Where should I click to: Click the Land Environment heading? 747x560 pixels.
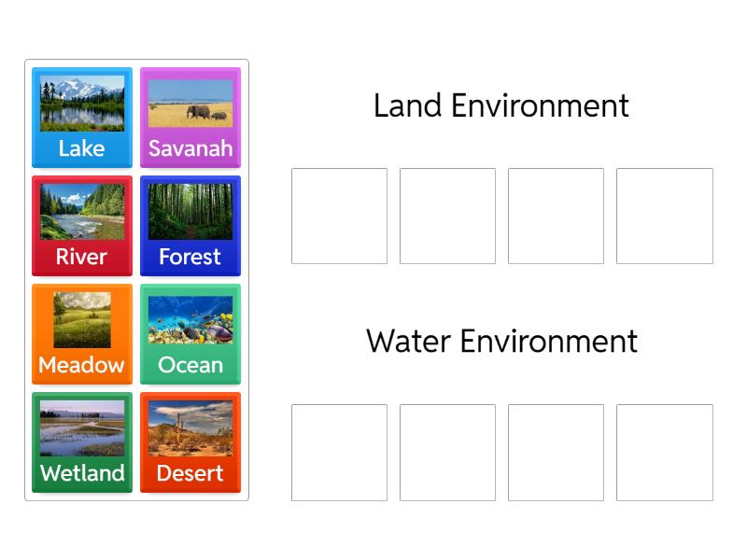tap(502, 105)
